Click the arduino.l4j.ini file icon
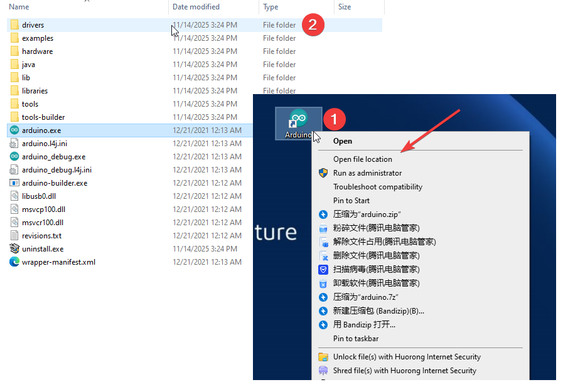This screenshot has width=563, height=392. click(x=14, y=144)
